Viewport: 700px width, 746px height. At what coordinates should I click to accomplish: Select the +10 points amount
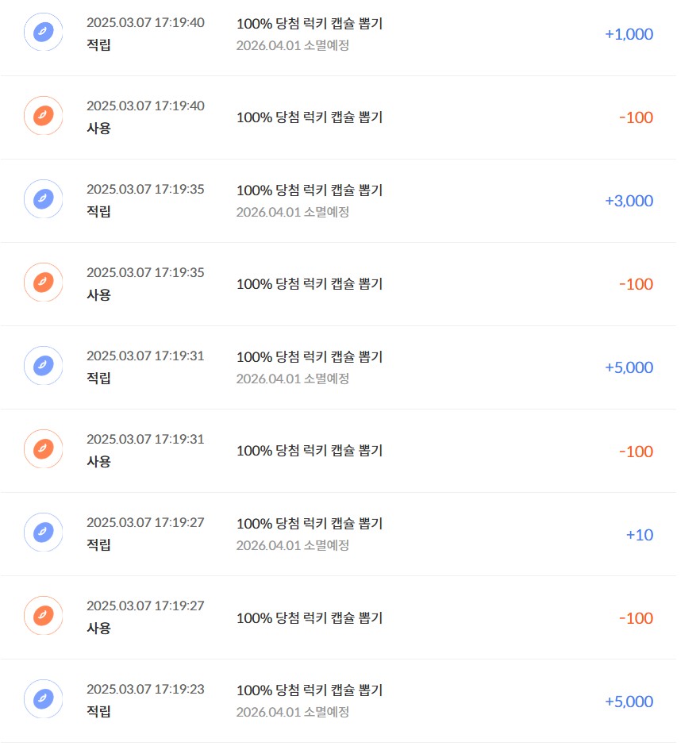[640, 535]
